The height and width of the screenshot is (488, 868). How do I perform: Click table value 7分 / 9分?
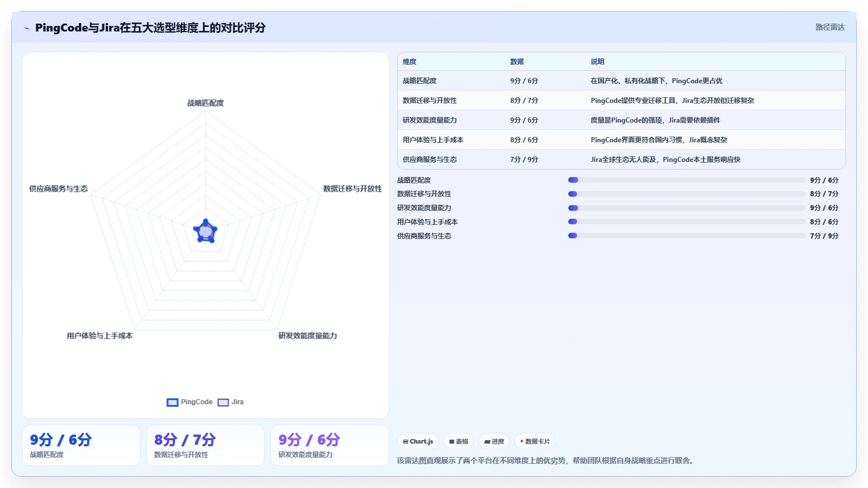click(x=524, y=160)
